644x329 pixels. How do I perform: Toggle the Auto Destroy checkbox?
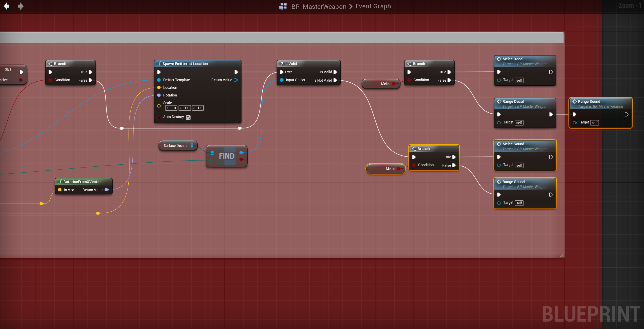coord(188,117)
